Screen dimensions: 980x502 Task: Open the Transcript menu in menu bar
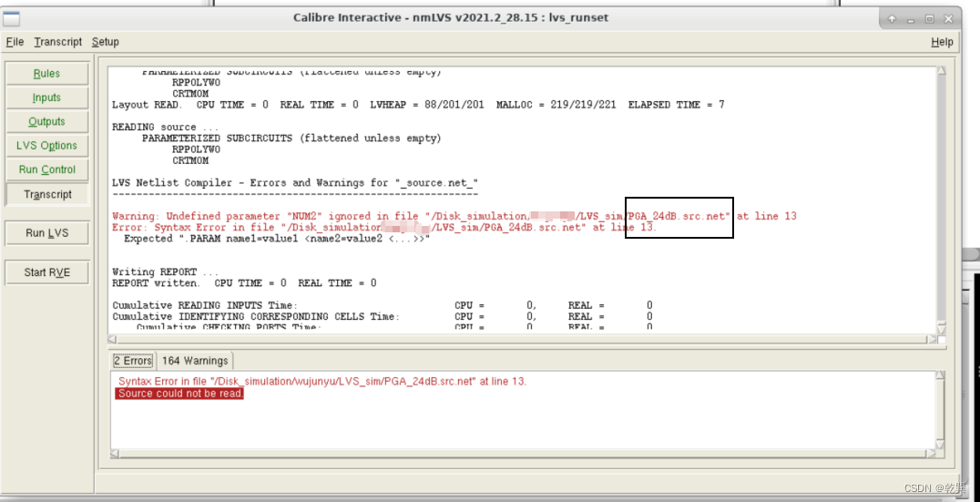coord(58,42)
